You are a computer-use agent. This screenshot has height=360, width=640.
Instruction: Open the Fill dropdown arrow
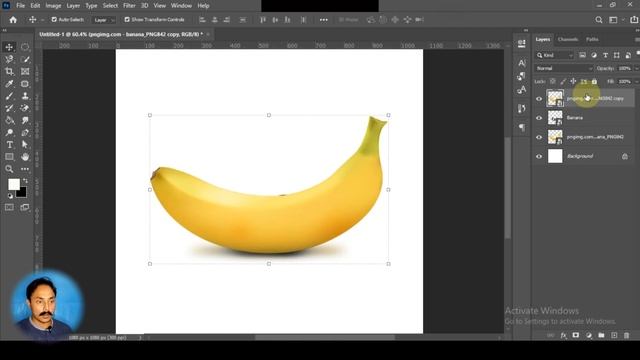point(636,82)
